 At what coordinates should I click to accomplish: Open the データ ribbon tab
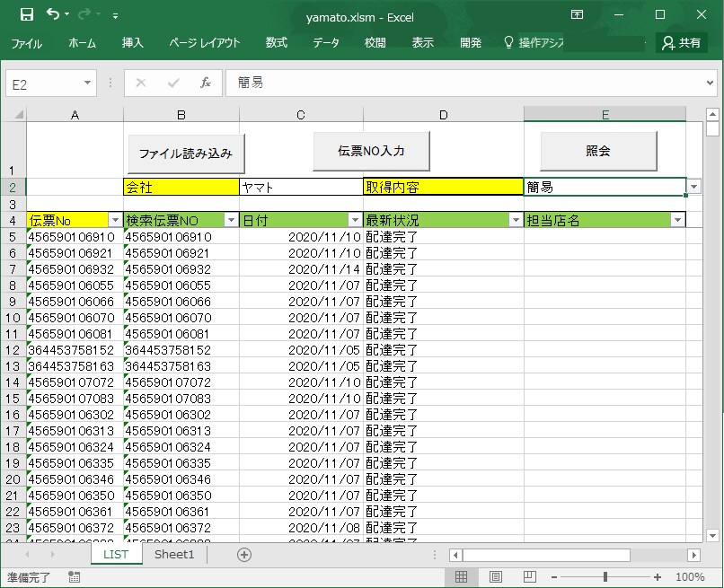tap(326, 43)
